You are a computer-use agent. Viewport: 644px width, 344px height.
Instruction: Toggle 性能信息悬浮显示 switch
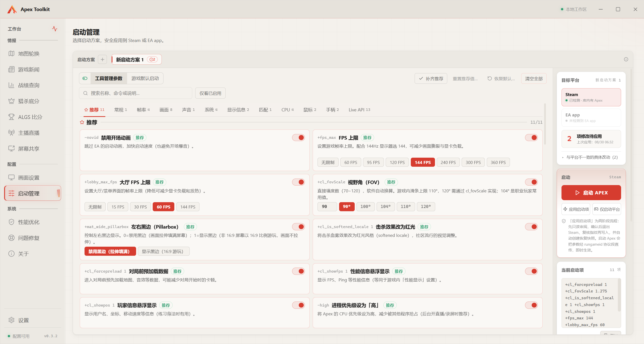tap(531, 271)
